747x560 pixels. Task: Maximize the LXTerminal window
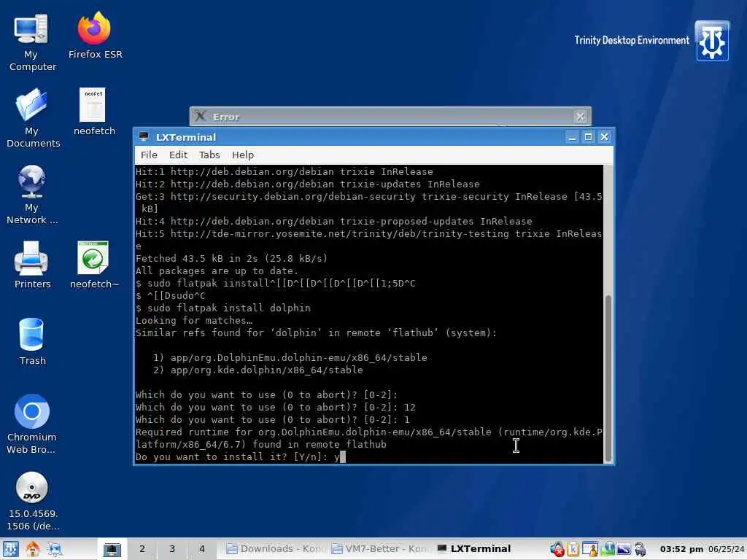(589, 137)
